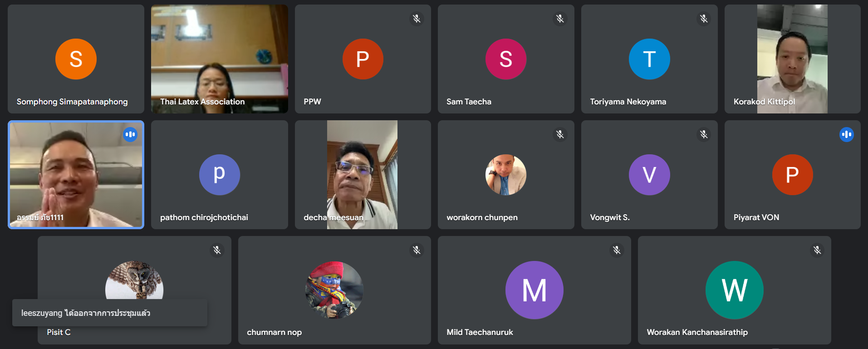Click muted mic icon on Toriyama Nekoyama tile
868x349 pixels.
pyautogui.click(x=703, y=19)
